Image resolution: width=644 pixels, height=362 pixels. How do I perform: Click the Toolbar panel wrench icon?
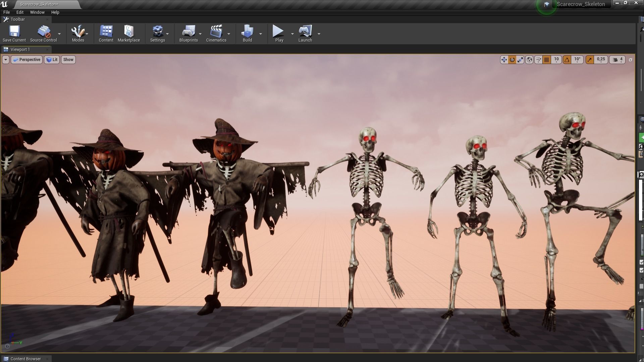(x=6, y=19)
